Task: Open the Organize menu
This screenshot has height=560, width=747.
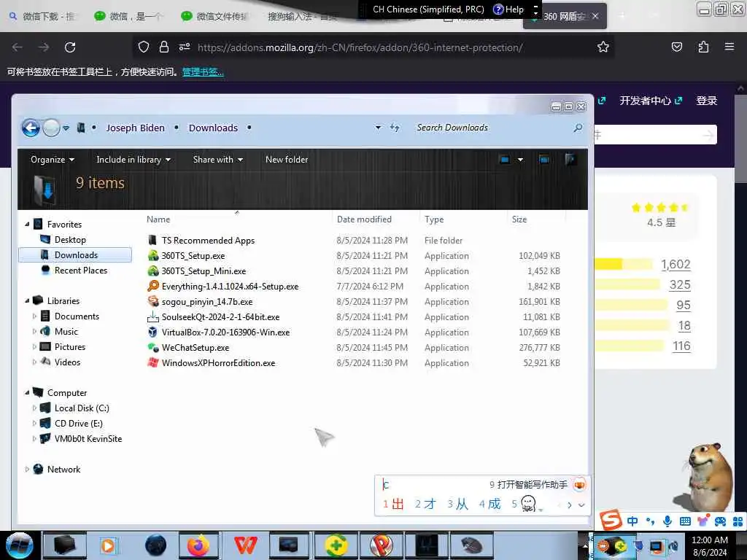Action: point(53,160)
